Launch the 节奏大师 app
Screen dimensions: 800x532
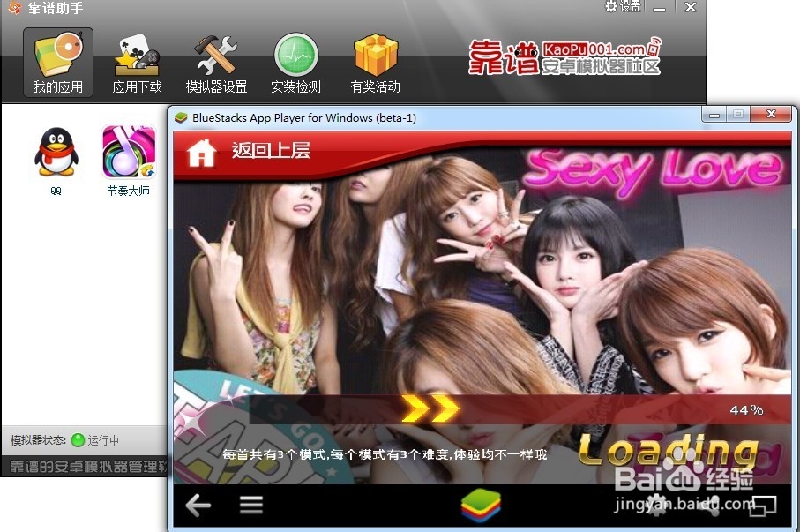click(x=129, y=161)
